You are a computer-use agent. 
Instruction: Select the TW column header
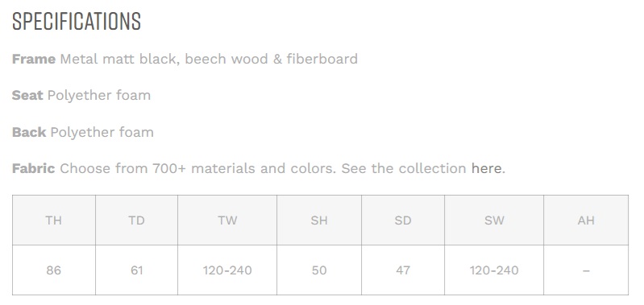(x=227, y=221)
